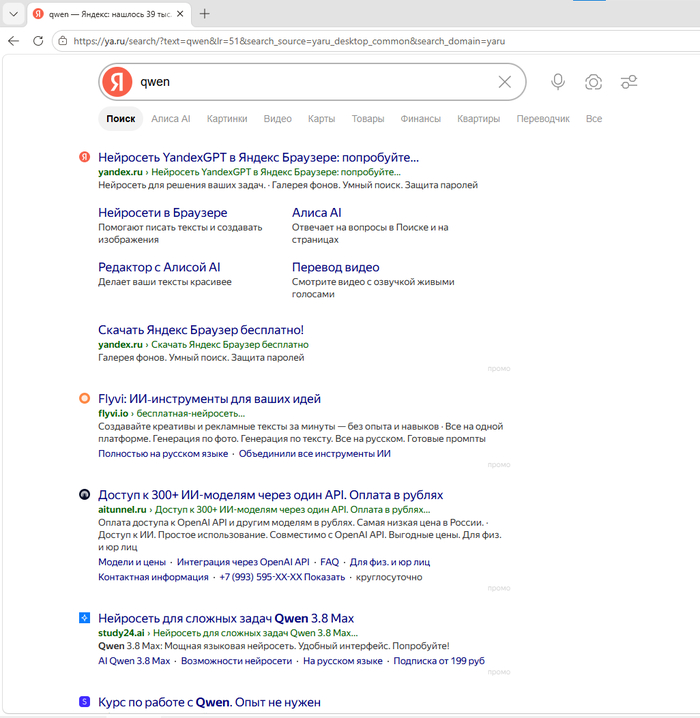Close the qwen Yandex browser tab

(x=180, y=14)
